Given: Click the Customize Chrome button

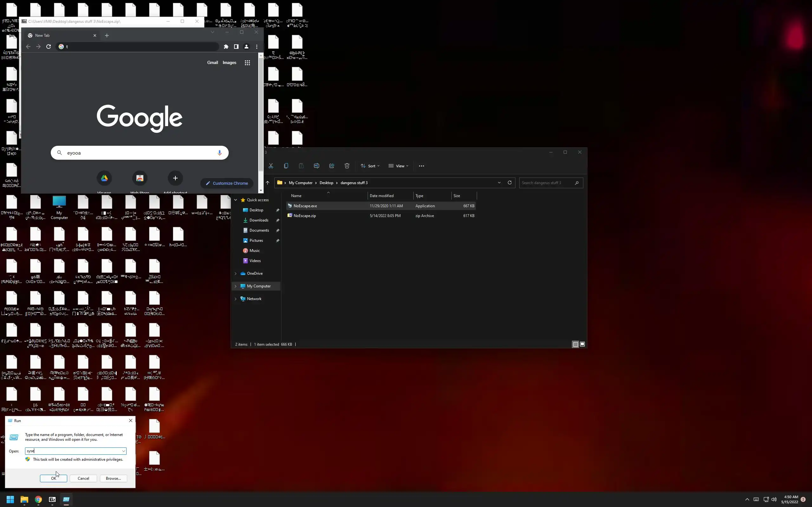Looking at the screenshot, I should point(227,183).
